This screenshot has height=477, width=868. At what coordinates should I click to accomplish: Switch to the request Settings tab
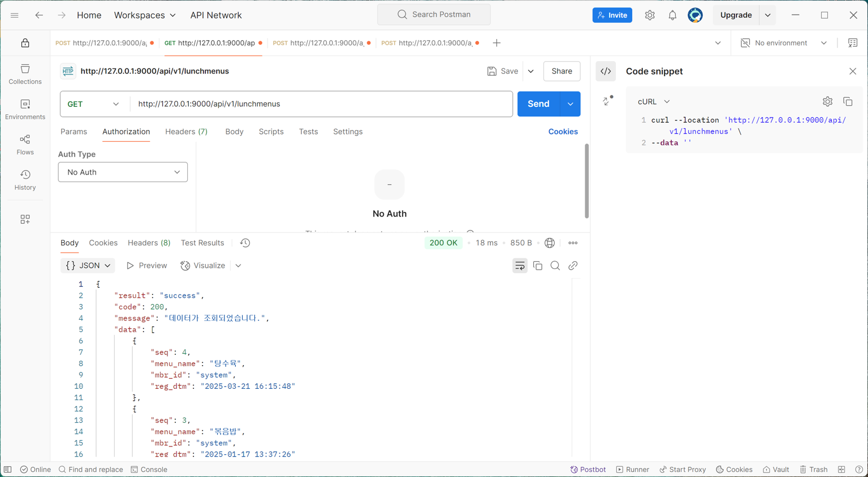348,132
